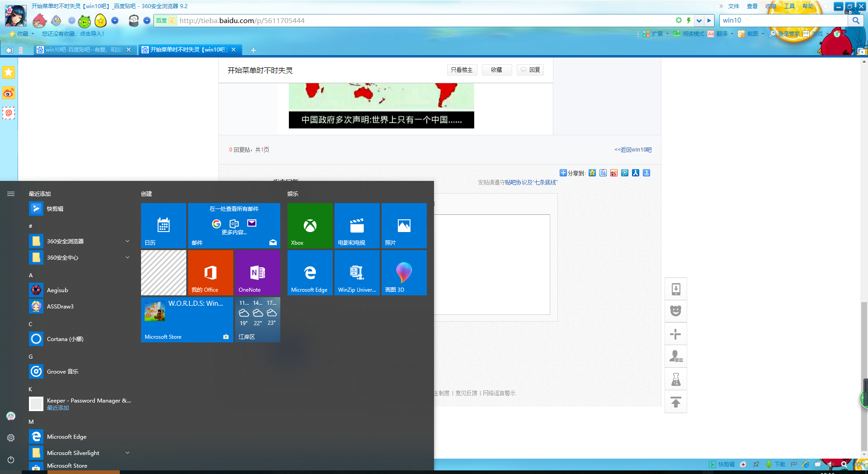
Task: Launch the 画图 3D tile
Action: pyautogui.click(x=404, y=273)
